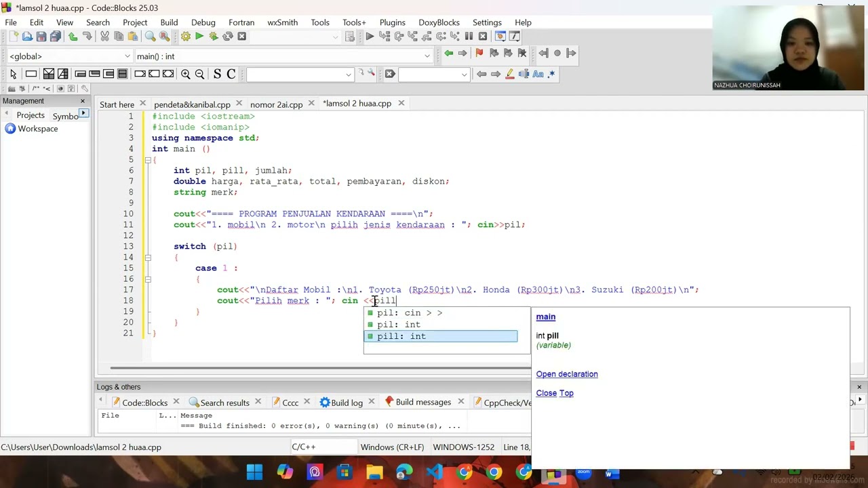Close the lamsol 2 huaa.cpp tab
Screen dimensions: 868x488
[401, 104]
